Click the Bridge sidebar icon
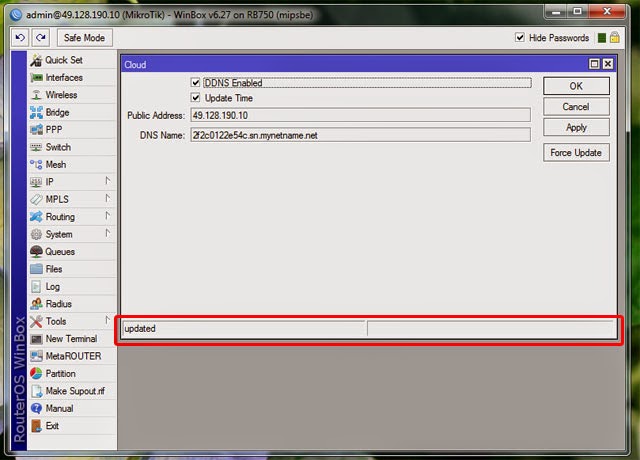640x460 pixels. pyautogui.click(x=36, y=112)
